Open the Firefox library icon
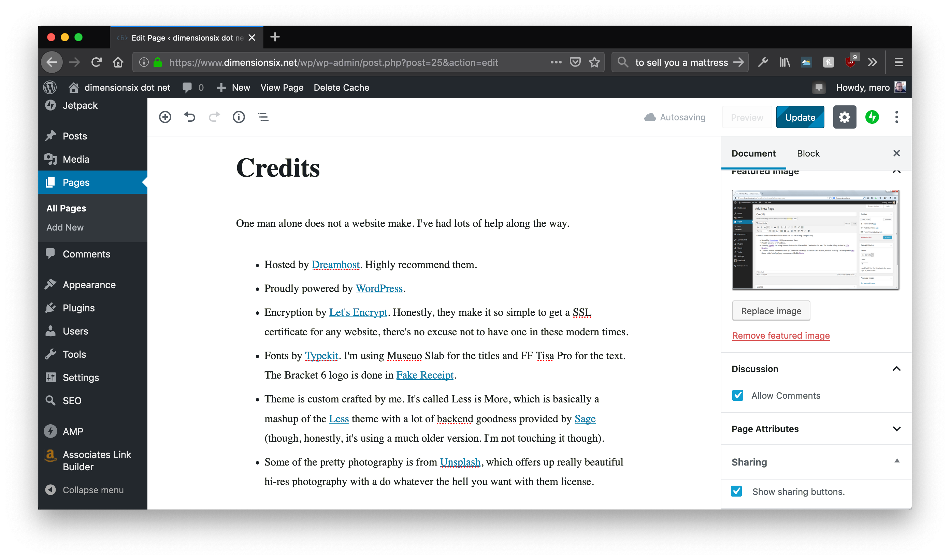The width and height of the screenshot is (950, 560). 785,62
